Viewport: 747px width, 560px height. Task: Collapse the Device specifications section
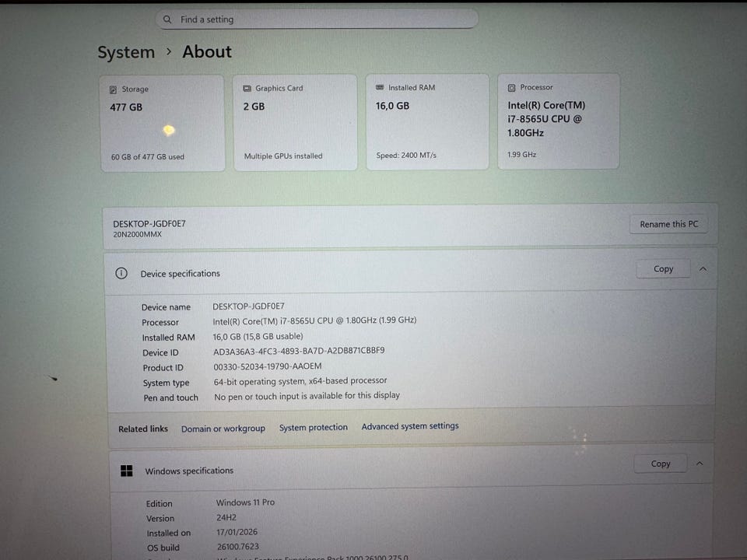coord(703,269)
